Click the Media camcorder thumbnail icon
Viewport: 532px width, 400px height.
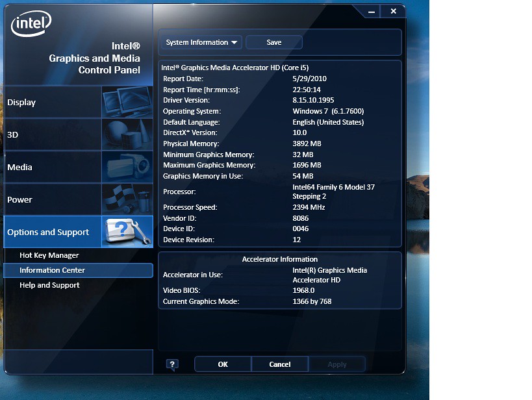point(127,167)
